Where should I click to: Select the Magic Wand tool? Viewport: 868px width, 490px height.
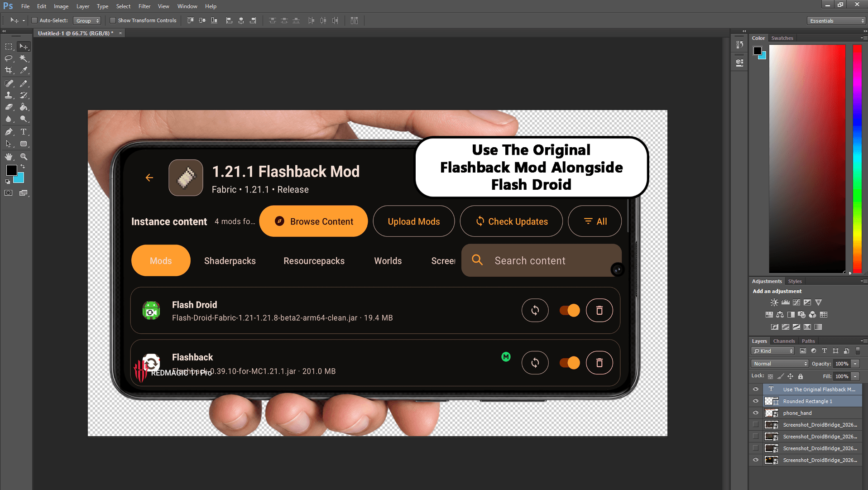(x=24, y=58)
